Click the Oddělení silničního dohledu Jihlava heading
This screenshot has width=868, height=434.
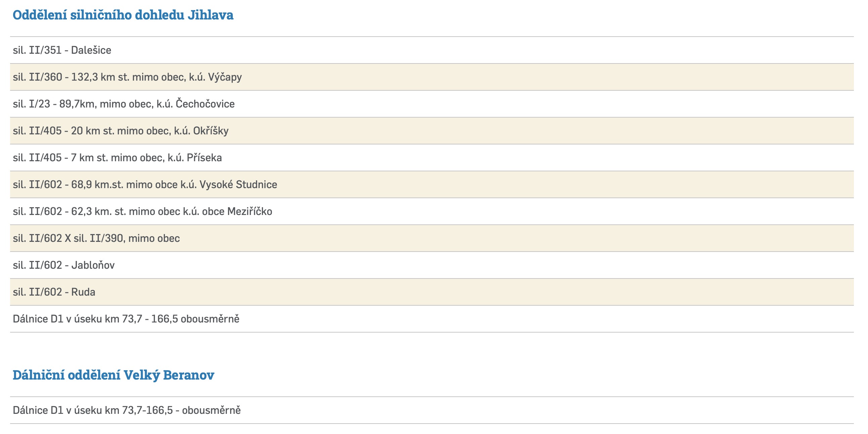tap(123, 15)
